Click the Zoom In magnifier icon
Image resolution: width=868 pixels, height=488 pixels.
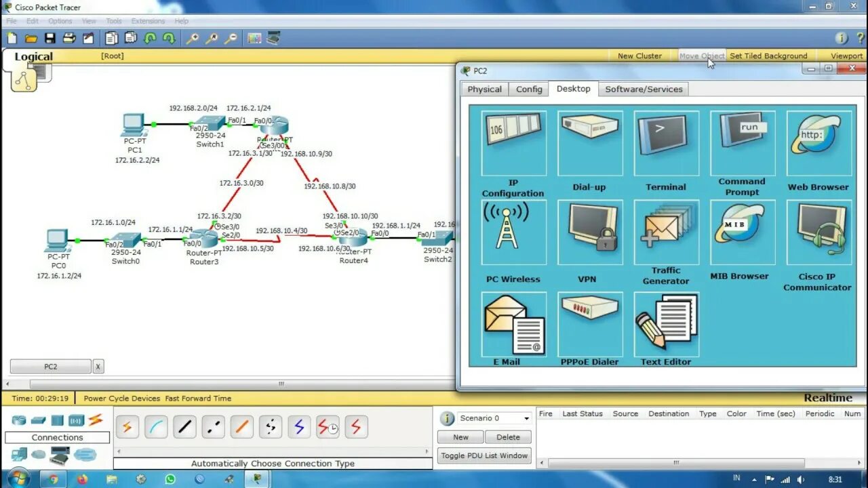pos(193,38)
